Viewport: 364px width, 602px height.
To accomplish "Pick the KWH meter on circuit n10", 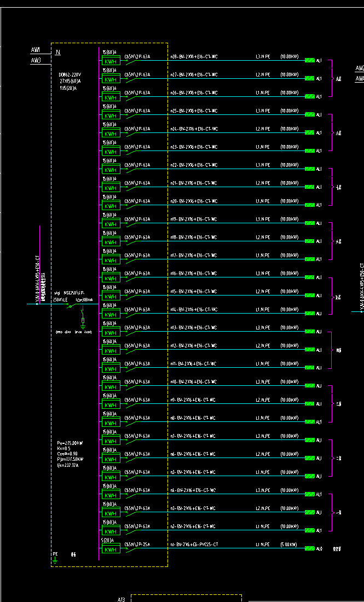I will pos(111,386).
